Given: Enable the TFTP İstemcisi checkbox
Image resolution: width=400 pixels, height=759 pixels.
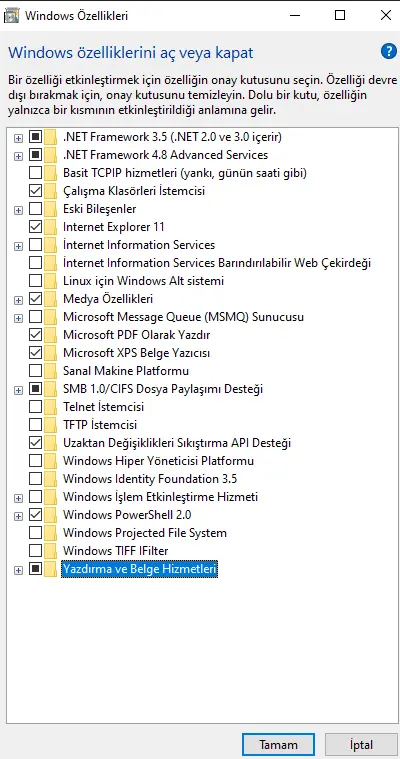Looking at the screenshot, I should 35,425.
